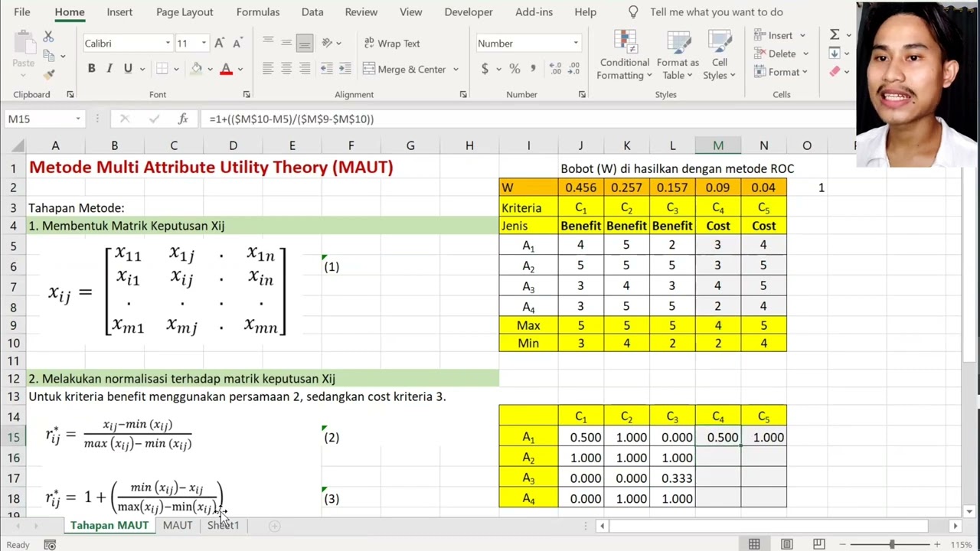This screenshot has width=980, height=551.
Task: Set Top Align for cells
Action: (268, 43)
